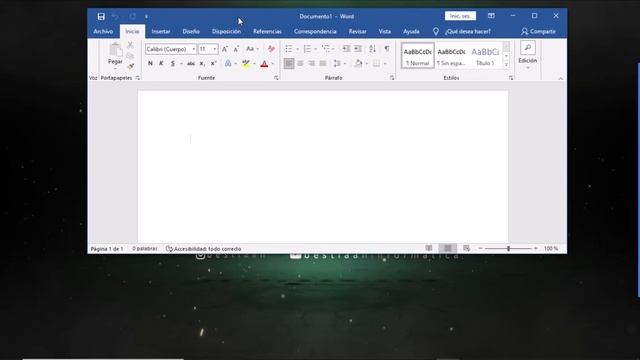Open the underline style dropdown arrow

click(181, 64)
